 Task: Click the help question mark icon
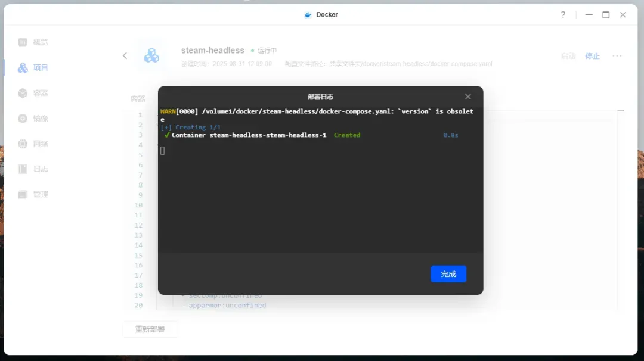point(563,15)
